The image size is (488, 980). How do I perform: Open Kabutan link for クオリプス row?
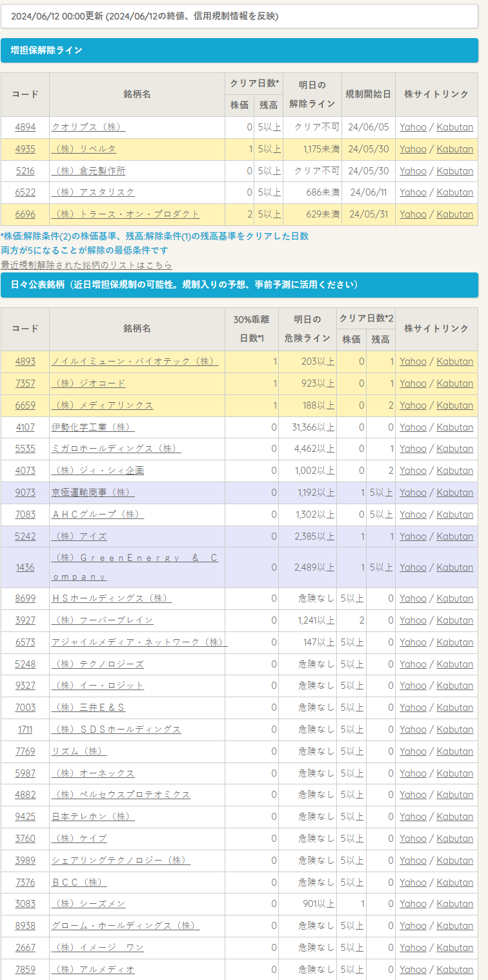[x=455, y=127]
